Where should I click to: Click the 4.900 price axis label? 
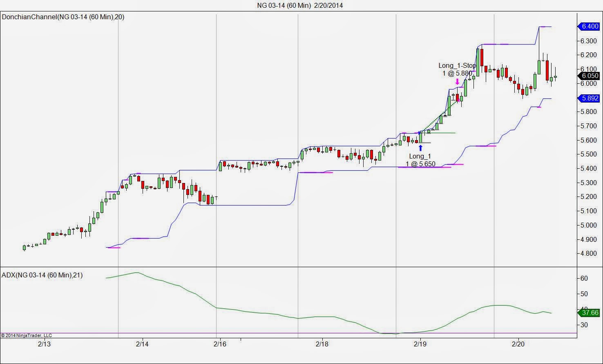[x=589, y=239]
